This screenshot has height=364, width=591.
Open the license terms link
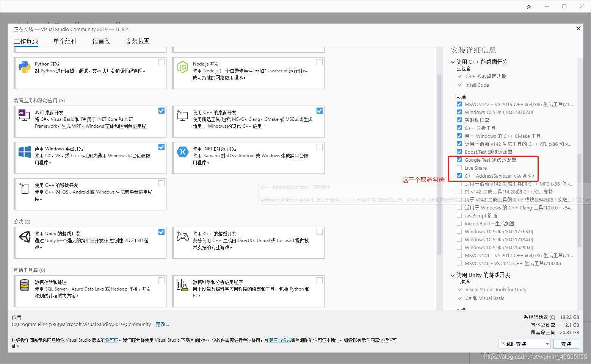click(112, 340)
